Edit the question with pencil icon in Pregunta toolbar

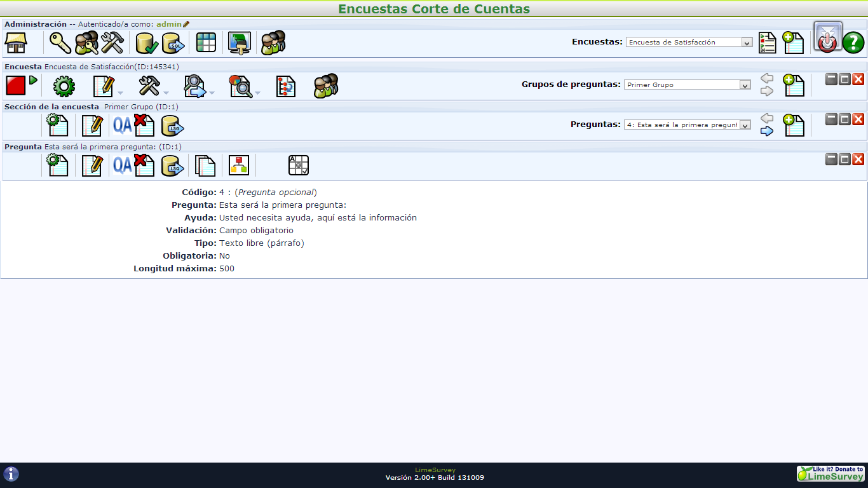pyautogui.click(x=92, y=165)
